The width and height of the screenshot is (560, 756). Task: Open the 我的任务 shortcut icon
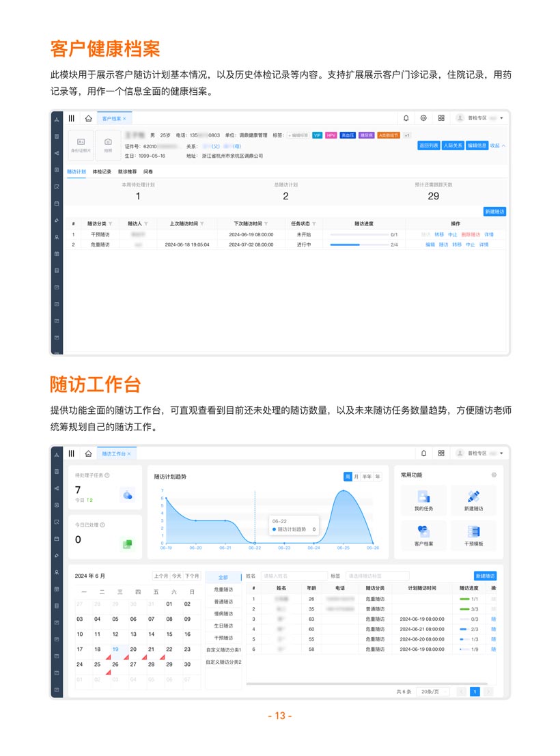[423, 498]
